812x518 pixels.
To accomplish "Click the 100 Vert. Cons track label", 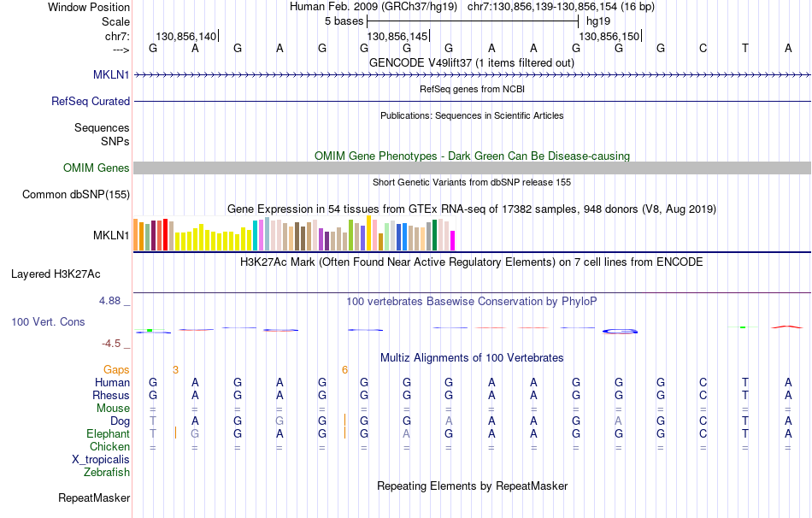I will [48, 321].
